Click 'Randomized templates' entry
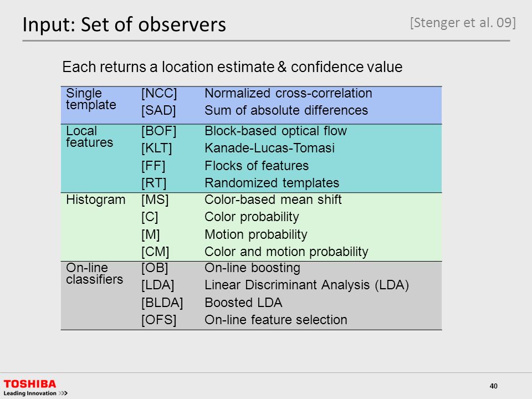 click(272, 183)
